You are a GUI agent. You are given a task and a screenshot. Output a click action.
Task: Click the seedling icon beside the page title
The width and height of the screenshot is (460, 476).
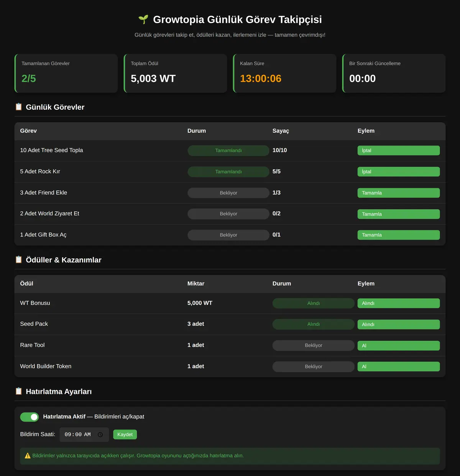coord(143,19)
